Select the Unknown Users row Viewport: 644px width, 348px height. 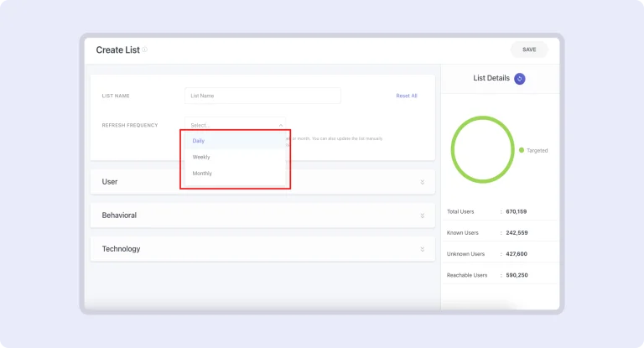pos(499,253)
